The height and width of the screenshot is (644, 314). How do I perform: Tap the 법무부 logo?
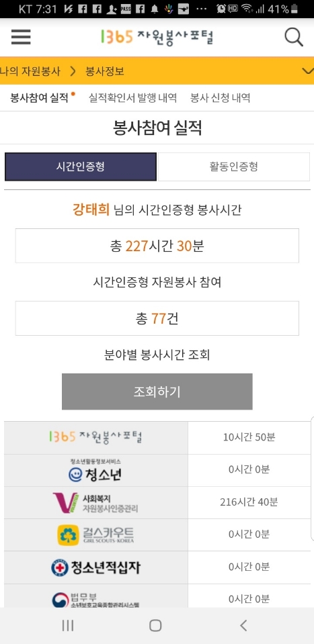click(x=95, y=600)
